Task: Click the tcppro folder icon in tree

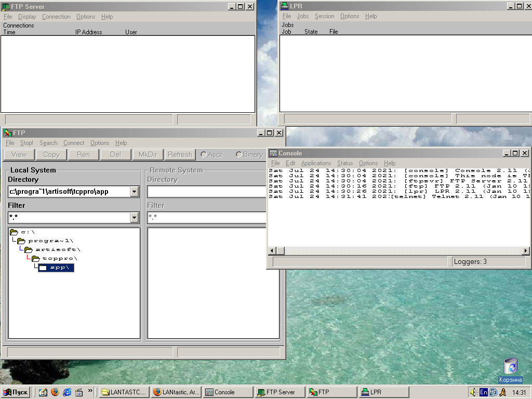Action: 35,258
